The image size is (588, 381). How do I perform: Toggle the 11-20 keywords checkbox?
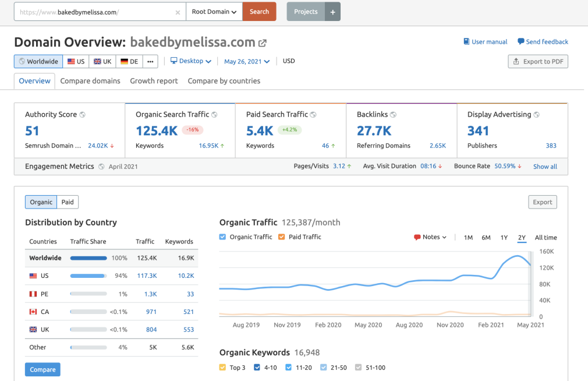click(x=288, y=368)
